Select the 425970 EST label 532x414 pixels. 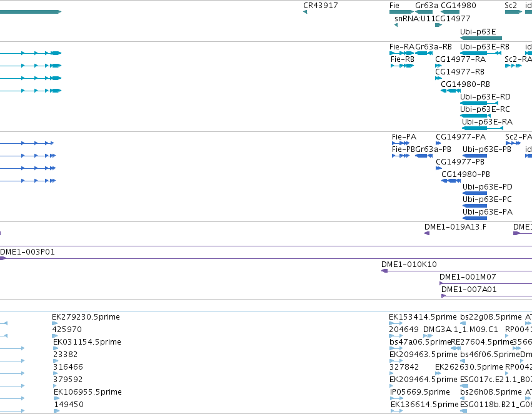coord(67,330)
